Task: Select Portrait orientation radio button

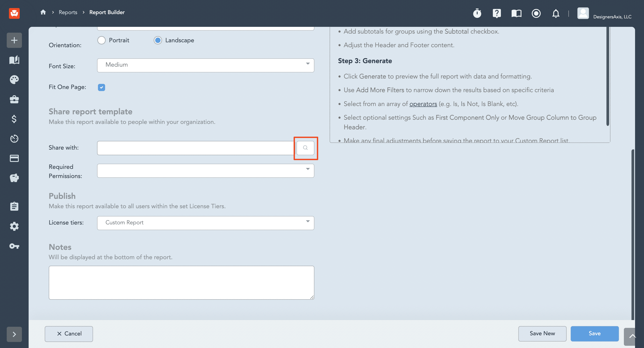Action: (x=102, y=40)
